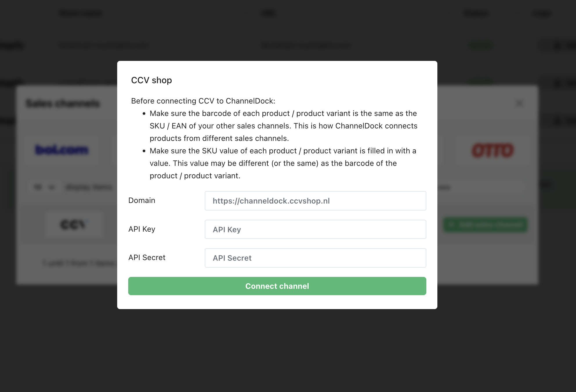Select the Domain field label

[142, 200]
